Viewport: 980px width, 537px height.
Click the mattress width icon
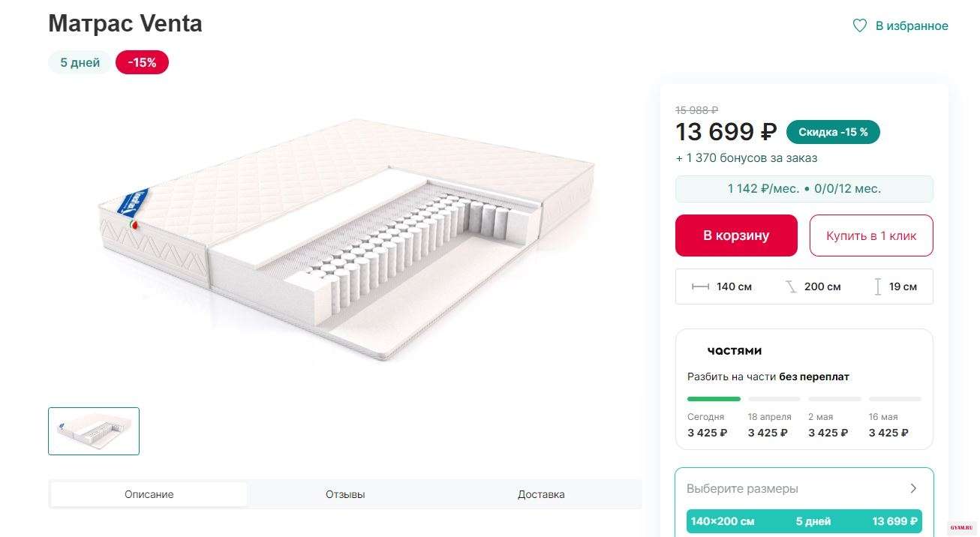pos(700,286)
